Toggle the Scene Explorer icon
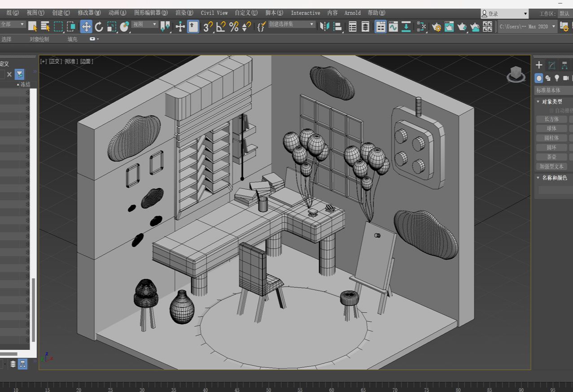This screenshot has width=573, height=392. pyautogui.click(x=353, y=26)
